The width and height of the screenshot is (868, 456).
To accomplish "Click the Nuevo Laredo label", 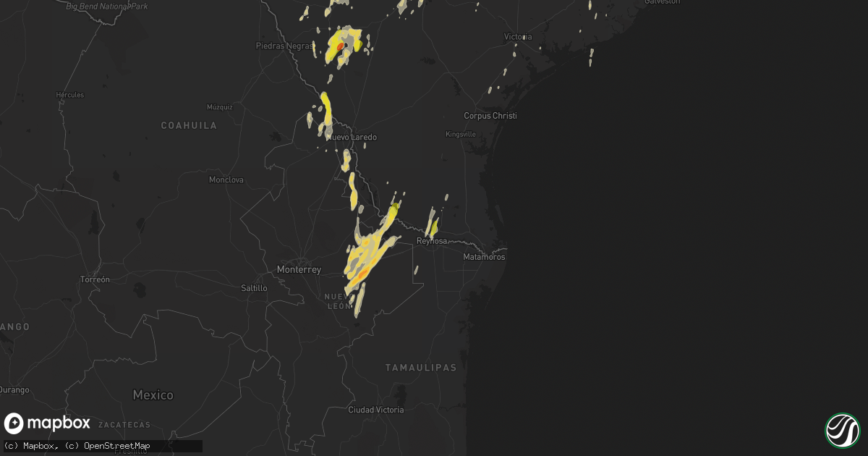I will 352,138.
